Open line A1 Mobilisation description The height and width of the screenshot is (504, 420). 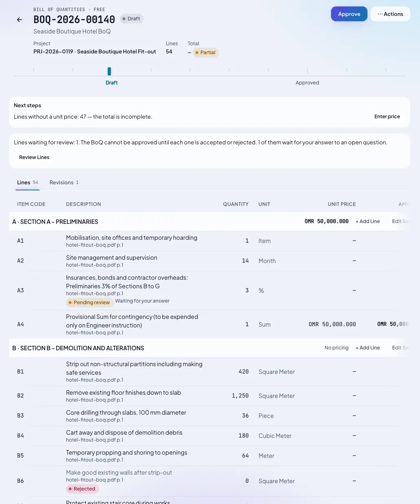tap(132, 238)
